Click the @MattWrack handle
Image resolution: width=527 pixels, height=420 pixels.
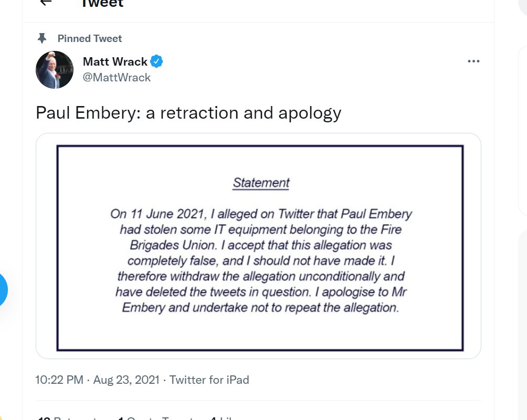click(x=116, y=77)
